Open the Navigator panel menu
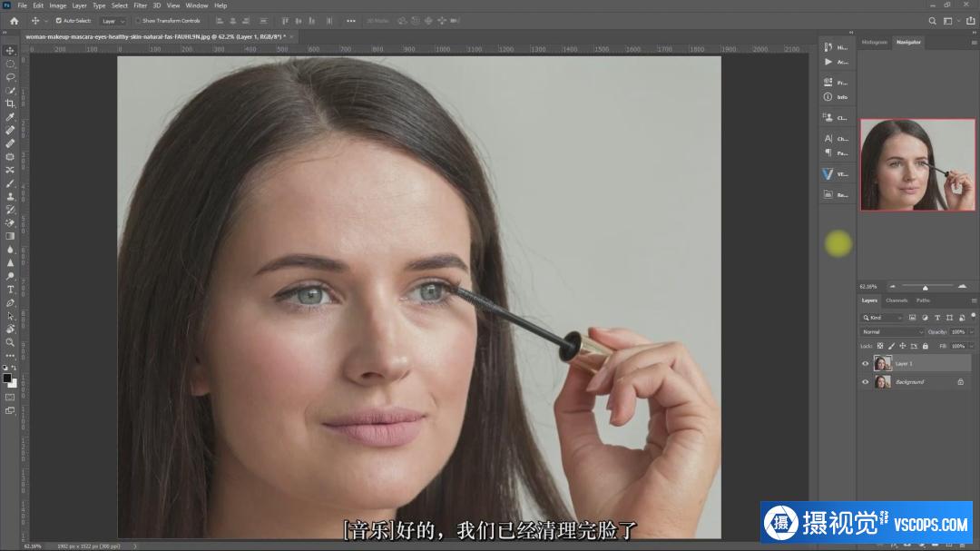980x551 pixels. (973, 43)
